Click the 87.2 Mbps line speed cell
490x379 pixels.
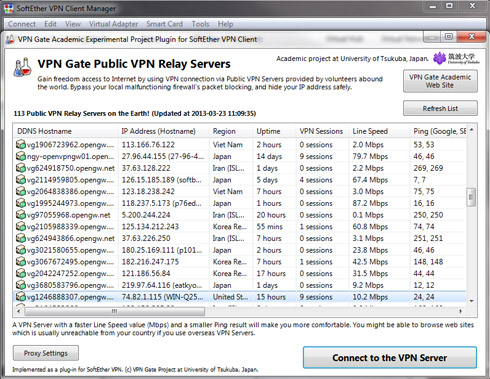tap(370, 203)
